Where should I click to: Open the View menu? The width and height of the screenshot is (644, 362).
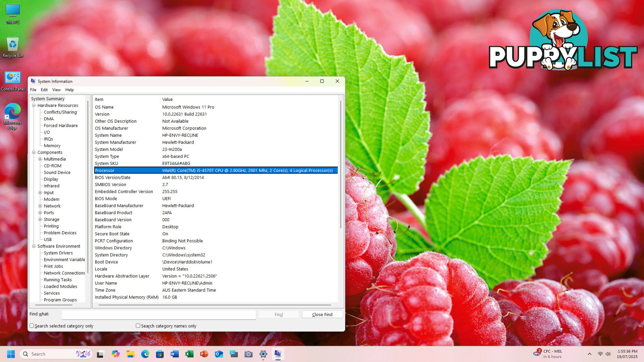tap(57, 90)
